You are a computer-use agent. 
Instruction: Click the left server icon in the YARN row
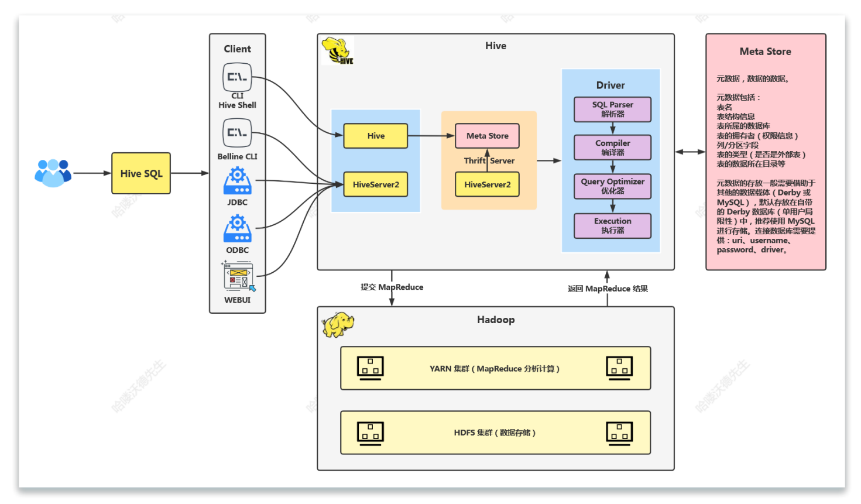click(x=371, y=368)
